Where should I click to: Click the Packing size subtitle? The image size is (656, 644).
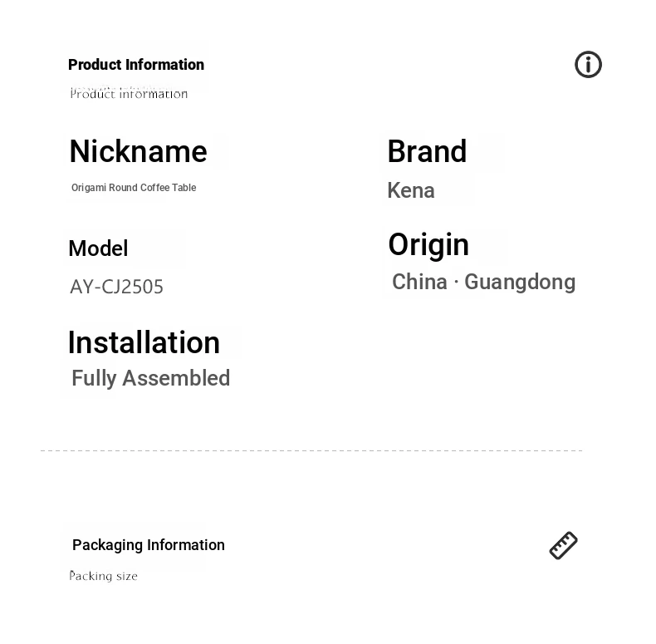pyautogui.click(x=103, y=576)
